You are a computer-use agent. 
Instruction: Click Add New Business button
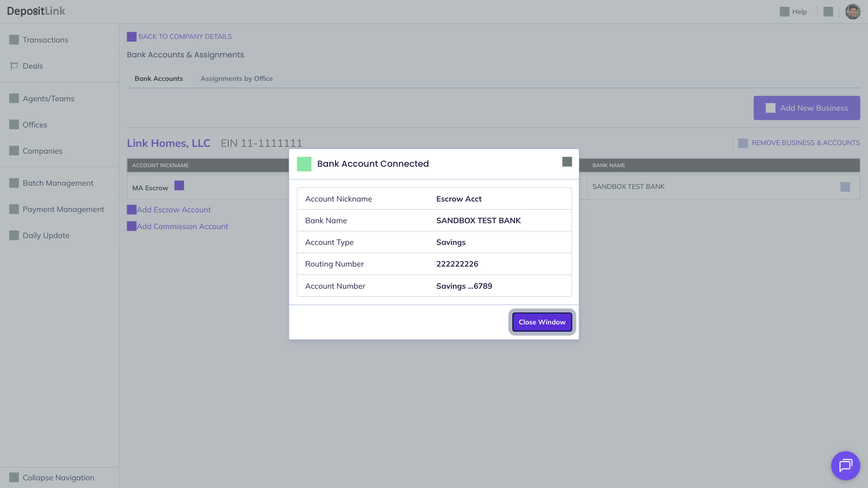pos(807,108)
